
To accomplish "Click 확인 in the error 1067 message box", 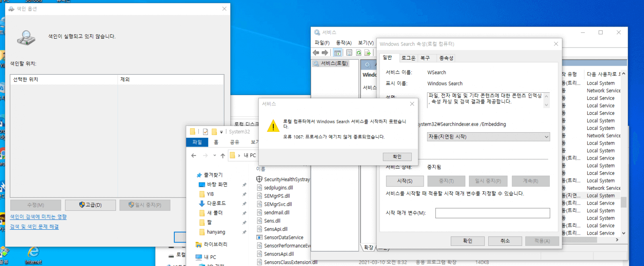I will point(397,157).
